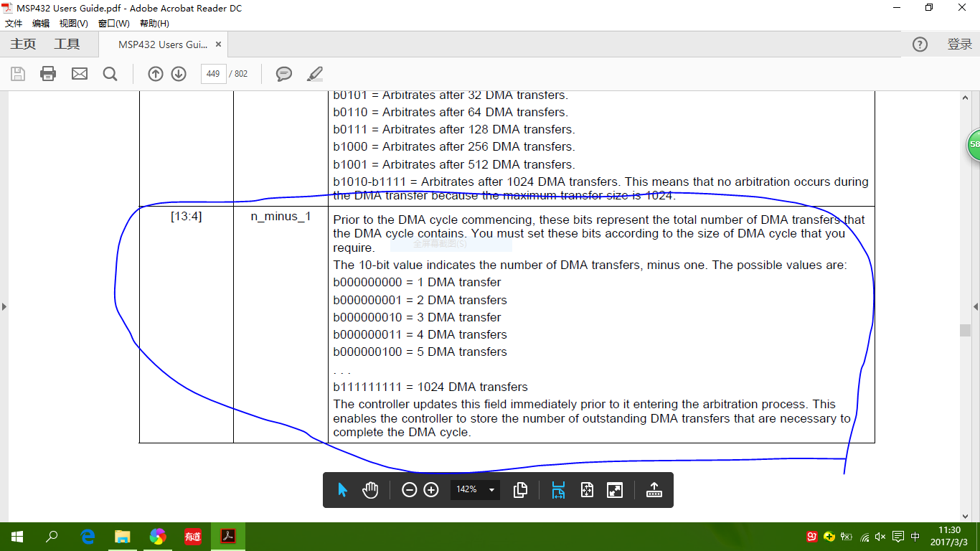
Task: Switch to the hand pan tool
Action: pos(370,489)
